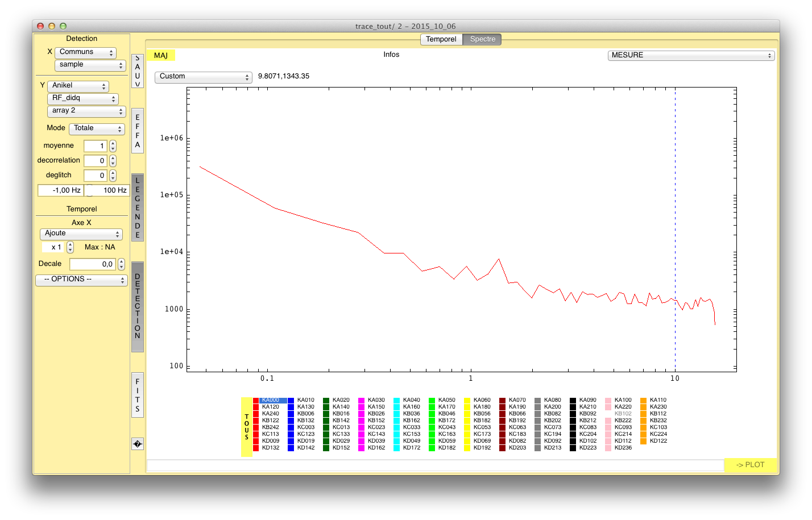This screenshot has height=520, width=812.
Task: Toggle the yellow TOUS select-all button
Action: tap(247, 427)
